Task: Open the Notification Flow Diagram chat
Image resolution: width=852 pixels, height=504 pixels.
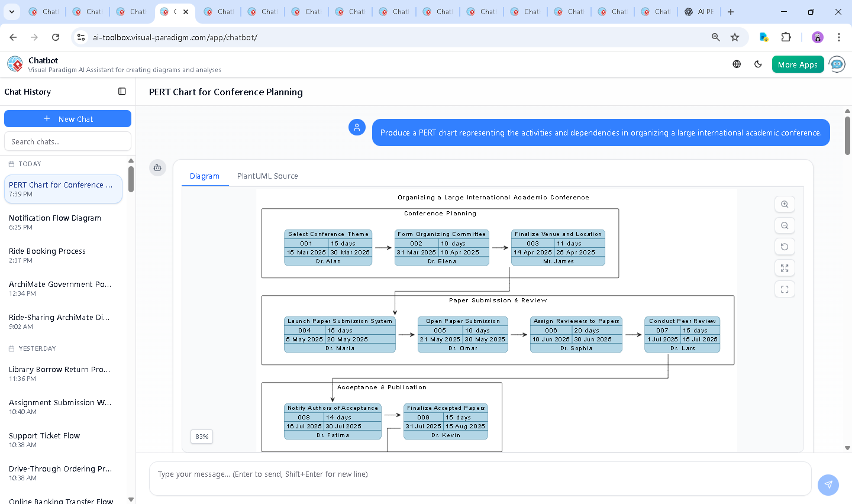Action: click(63, 222)
